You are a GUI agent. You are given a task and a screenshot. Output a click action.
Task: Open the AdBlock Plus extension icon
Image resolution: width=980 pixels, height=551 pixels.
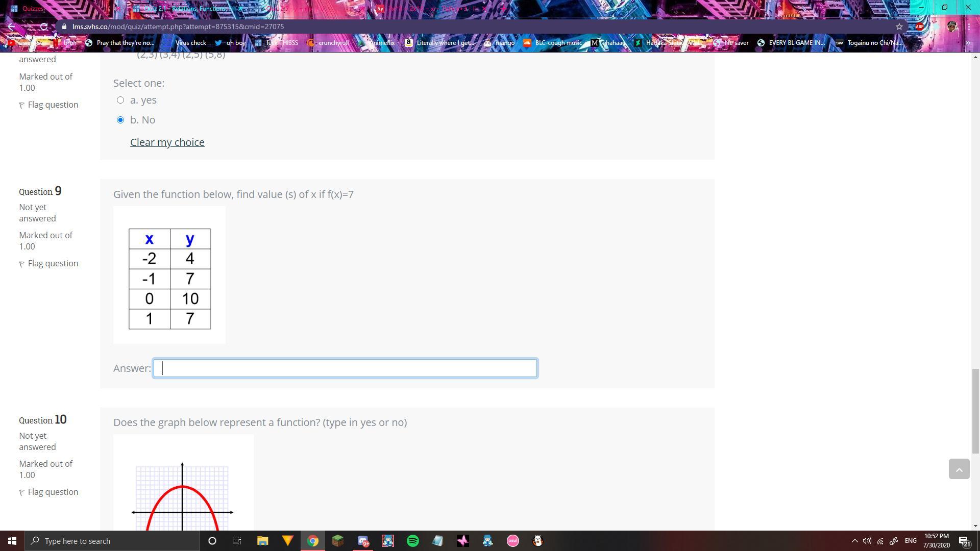[919, 27]
